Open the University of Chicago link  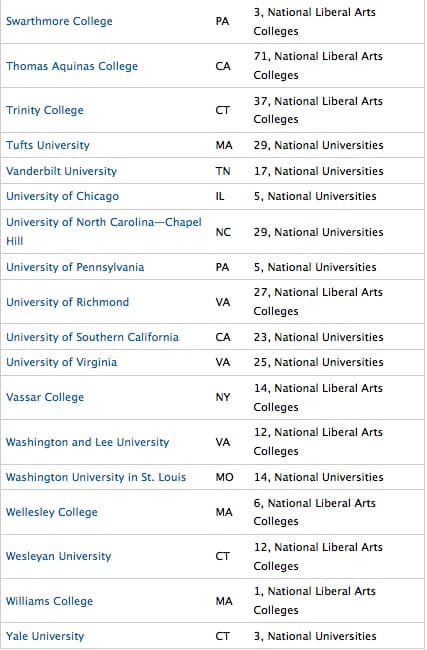(x=62, y=196)
